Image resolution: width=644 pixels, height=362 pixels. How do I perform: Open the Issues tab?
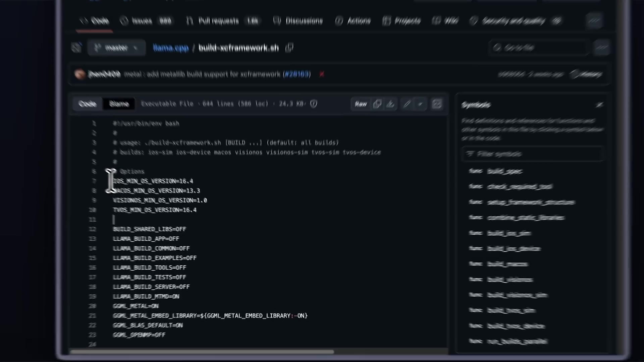[x=146, y=21]
